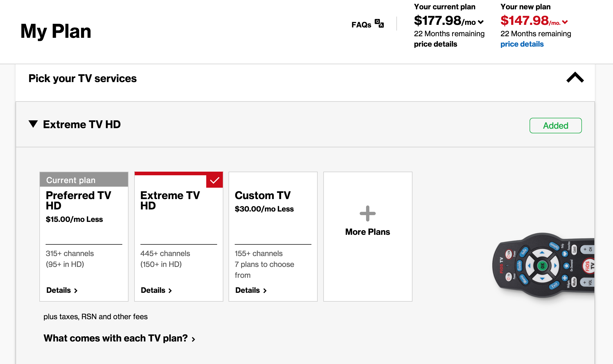
Task: Click the arrow after TV plan question
Action: pyautogui.click(x=193, y=339)
